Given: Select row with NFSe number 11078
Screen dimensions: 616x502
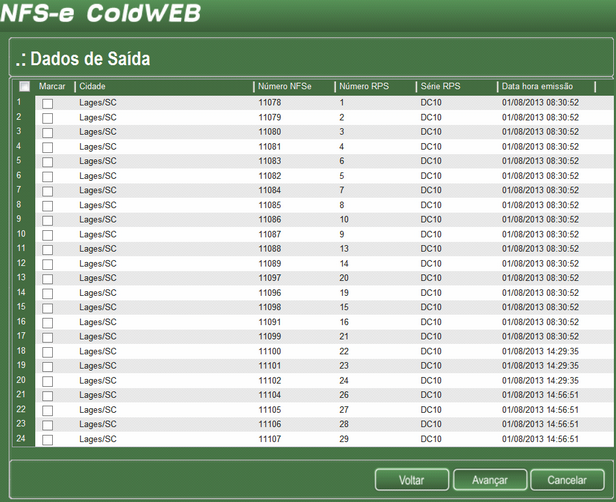Looking at the screenshot, I should coord(270,103).
